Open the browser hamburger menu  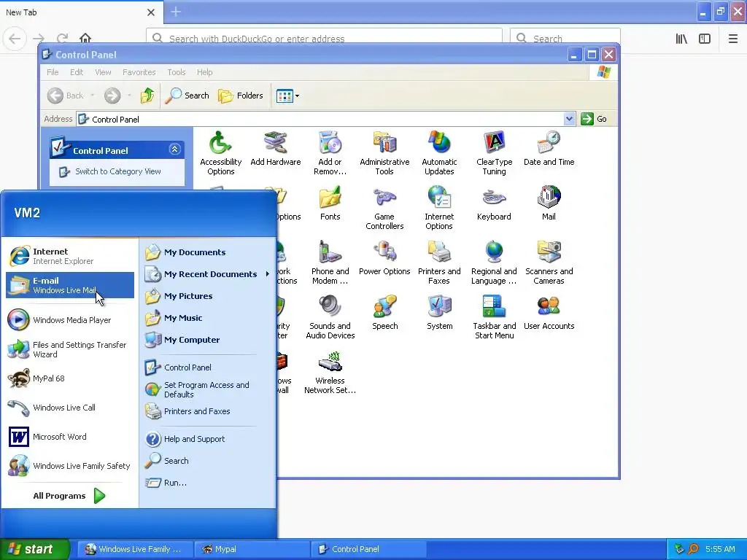tap(732, 39)
